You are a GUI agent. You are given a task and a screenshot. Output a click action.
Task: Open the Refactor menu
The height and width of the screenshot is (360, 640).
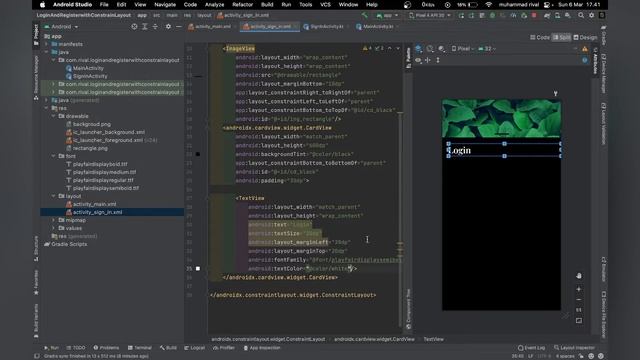(242, 4)
